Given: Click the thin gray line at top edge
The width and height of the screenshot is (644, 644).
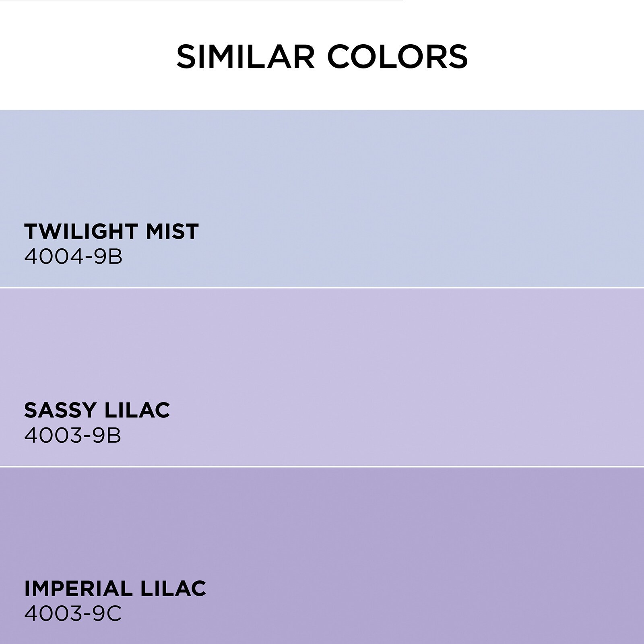Looking at the screenshot, I should (x=201, y=0).
